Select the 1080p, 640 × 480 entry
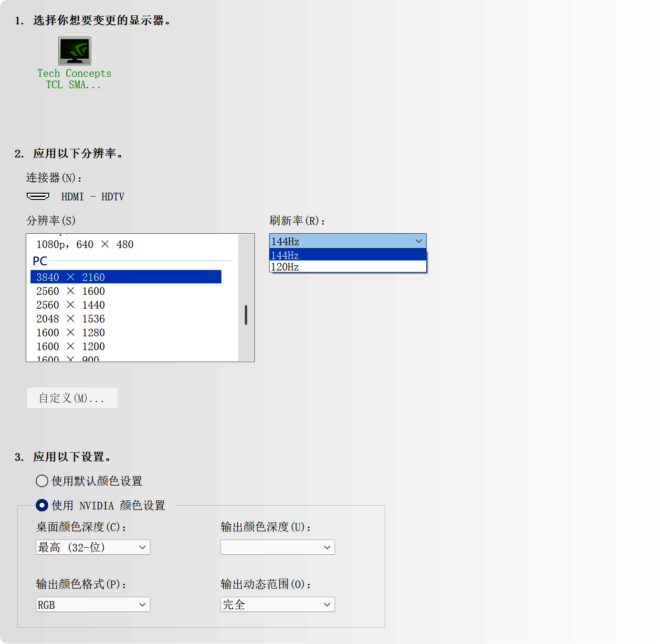This screenshot has height=644, width=660. point(85,245)
